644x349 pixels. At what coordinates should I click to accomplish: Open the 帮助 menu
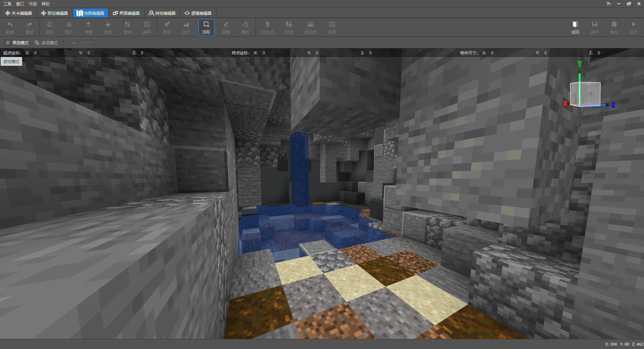coord(46,4)
